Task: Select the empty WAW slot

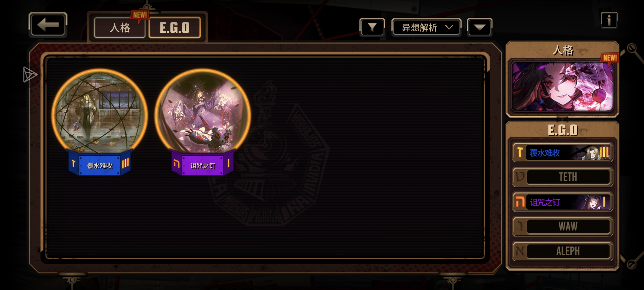Action: coord(563,226)
